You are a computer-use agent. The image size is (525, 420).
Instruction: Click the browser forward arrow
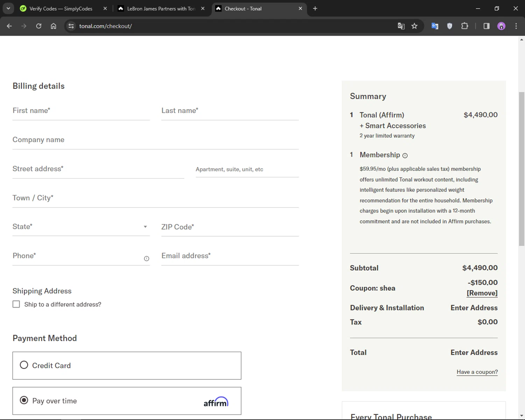click(x=24, y=26)
